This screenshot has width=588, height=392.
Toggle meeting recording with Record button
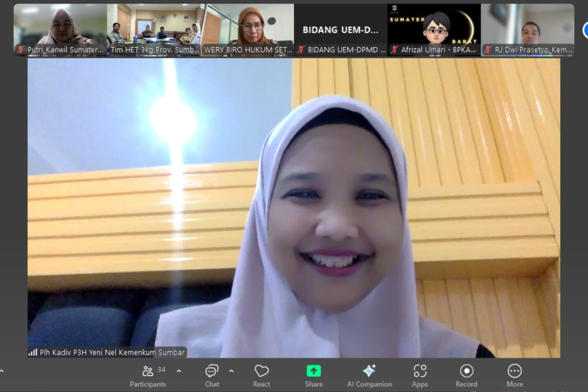point(466,375)
